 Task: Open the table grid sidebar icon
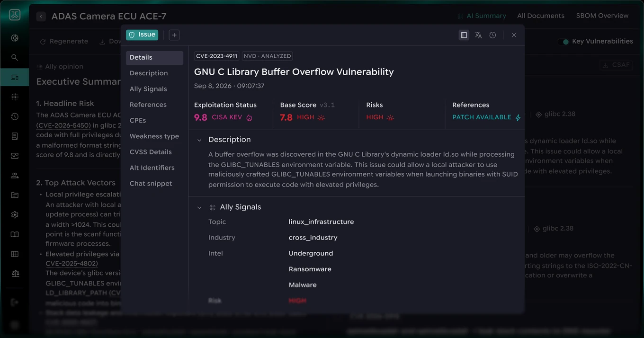pos(15,254)
